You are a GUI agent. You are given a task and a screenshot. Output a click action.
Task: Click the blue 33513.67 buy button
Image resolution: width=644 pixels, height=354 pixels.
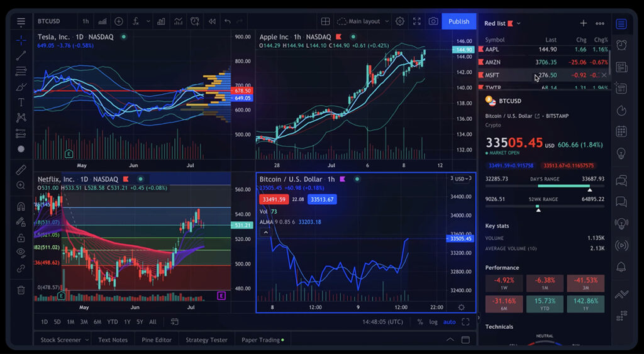pos(322,199)
